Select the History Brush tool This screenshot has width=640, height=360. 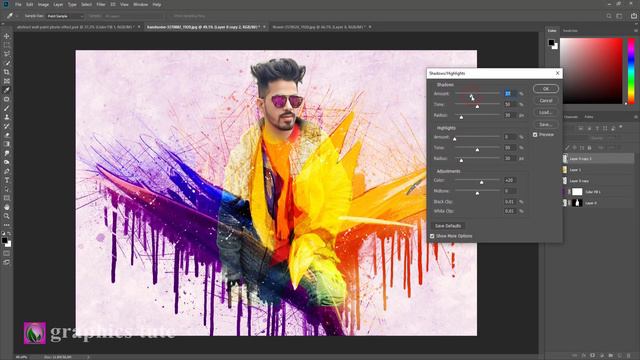tap(7, 126)
